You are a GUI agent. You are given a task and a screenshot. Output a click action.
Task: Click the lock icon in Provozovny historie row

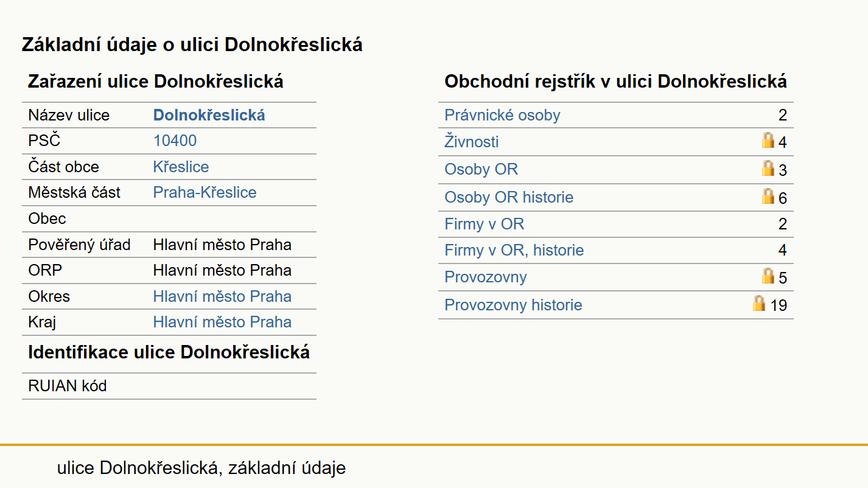tap(759, 304)
